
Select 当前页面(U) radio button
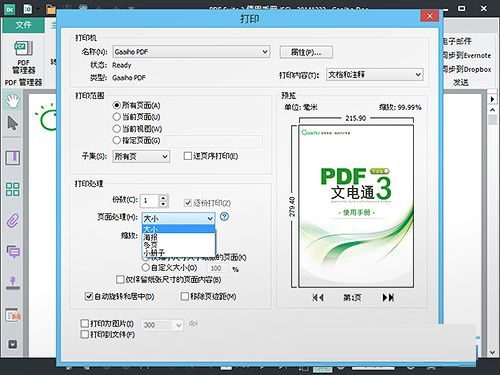coord(116,117)
